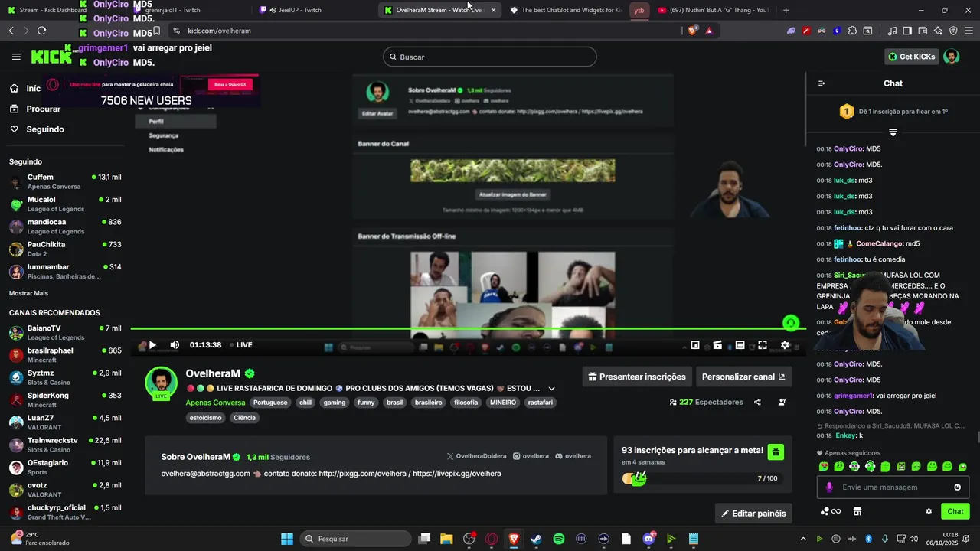Open stream player settings gear

coord(785,345)
